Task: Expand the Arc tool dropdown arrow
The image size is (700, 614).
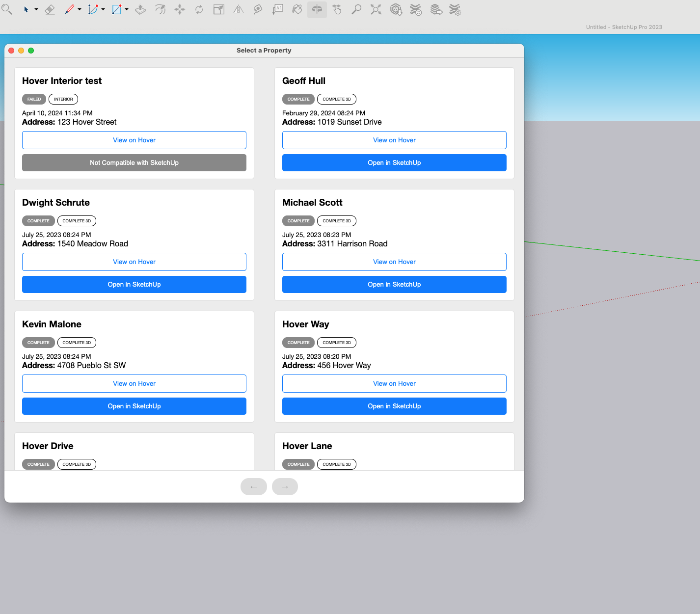Action: [103, 9]
